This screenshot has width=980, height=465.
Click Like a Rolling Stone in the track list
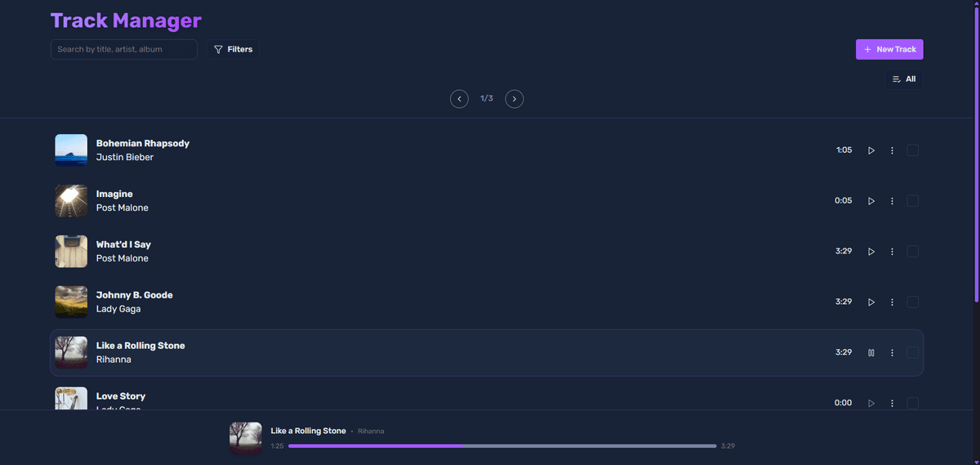140,346
